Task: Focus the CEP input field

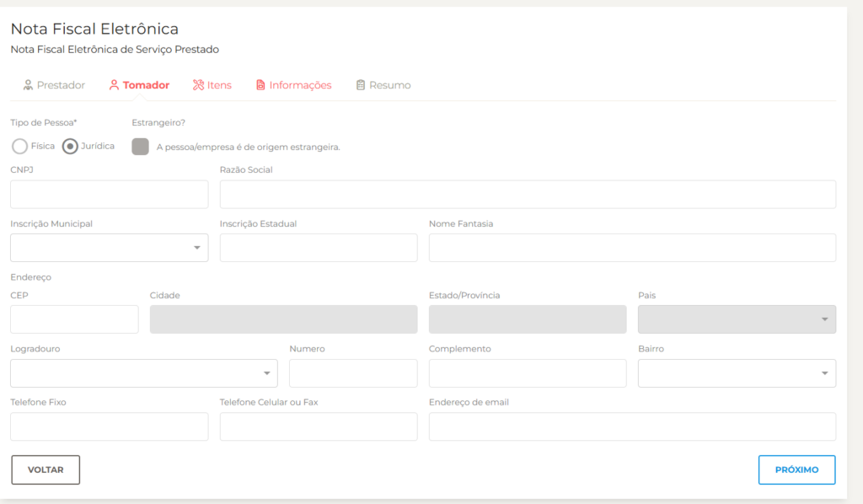Action: click(x=74, y=319)
